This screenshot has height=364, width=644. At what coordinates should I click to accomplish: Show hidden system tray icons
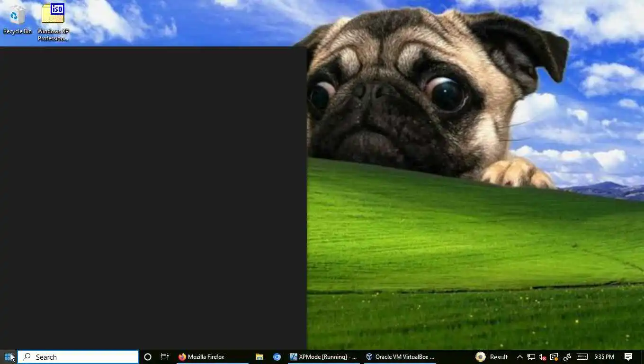point(519,357)
